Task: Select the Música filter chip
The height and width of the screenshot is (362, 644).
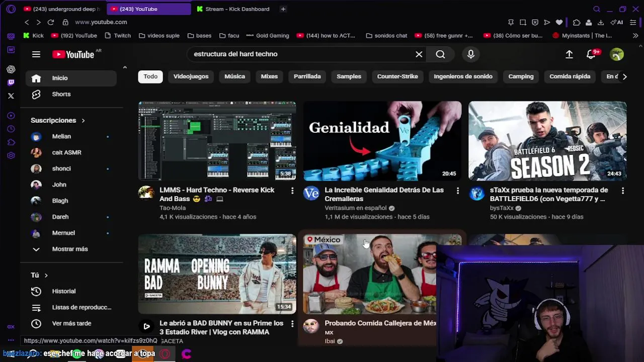Action: tap(234, 77)
